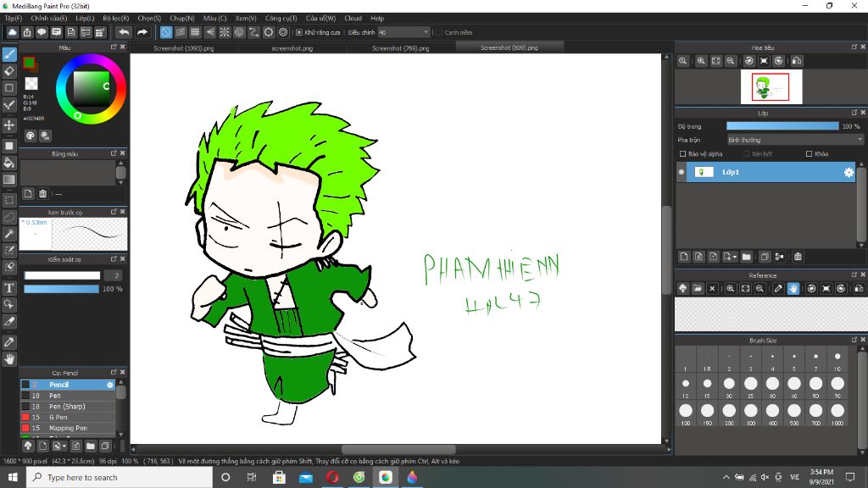Image resolution: width=868 pixels, height=488 pixels.
Task: Open the Tệp(F) menu
Action: point(14,19)
